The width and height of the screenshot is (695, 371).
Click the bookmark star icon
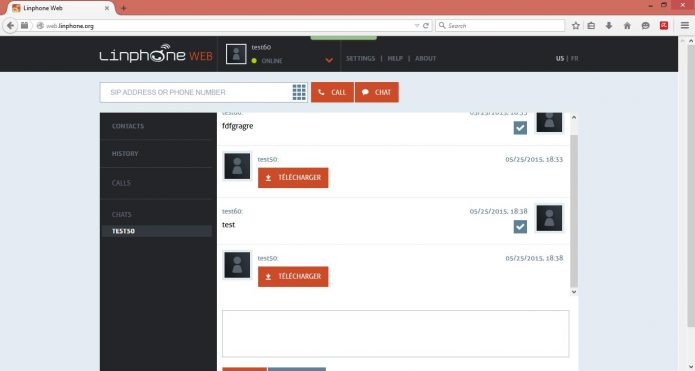tap(575, 26)
